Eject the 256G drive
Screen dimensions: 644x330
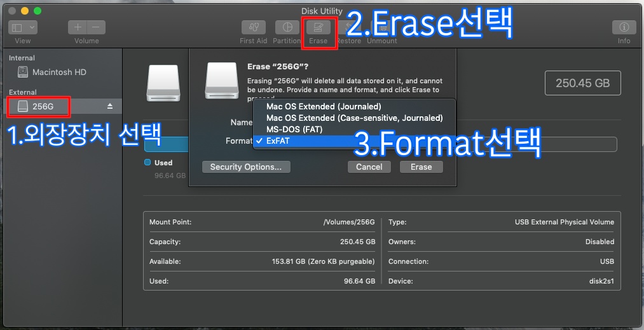click(x=110, y=106)
